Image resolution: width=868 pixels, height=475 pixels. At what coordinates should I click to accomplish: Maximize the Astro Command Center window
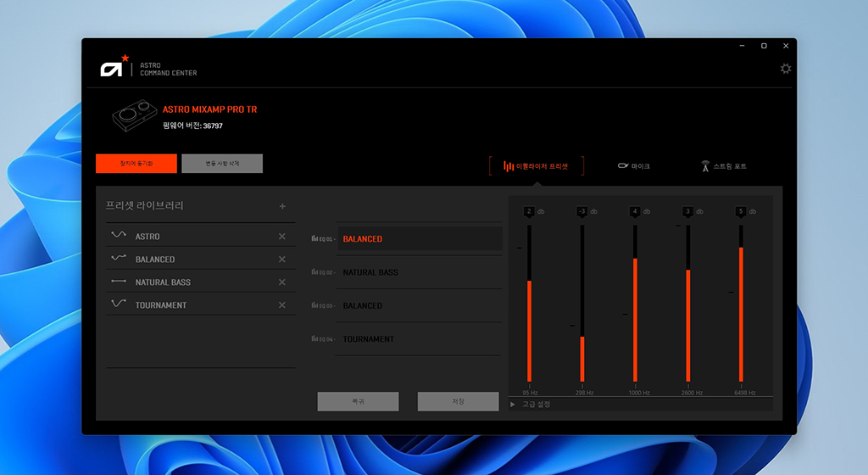pyautogui.click(x=764, y=46)
